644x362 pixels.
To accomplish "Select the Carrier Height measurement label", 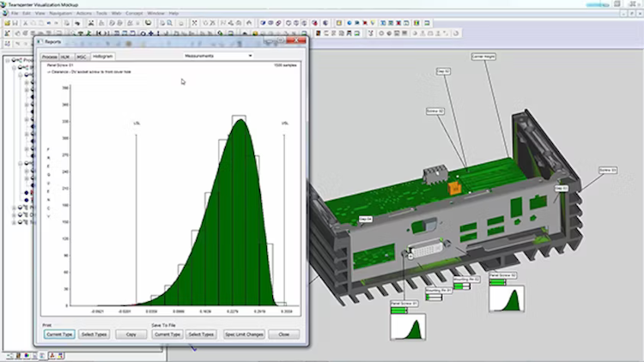I will pyautogui.click(x=483, y=57).
